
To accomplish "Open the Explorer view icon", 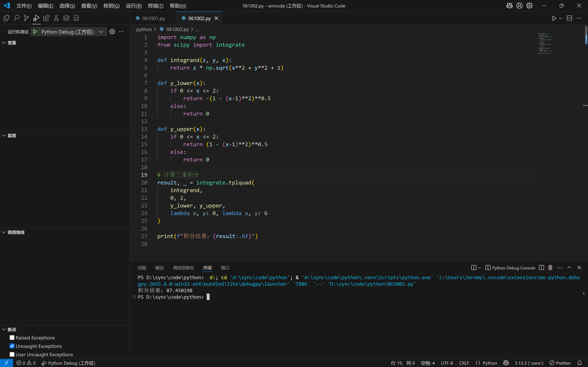I will point(7,18).
